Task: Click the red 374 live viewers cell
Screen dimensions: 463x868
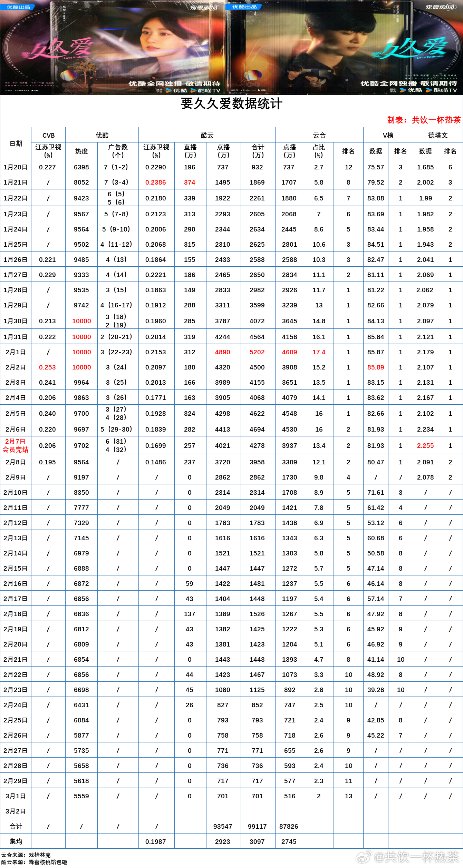Action: [x=190, y=182]
